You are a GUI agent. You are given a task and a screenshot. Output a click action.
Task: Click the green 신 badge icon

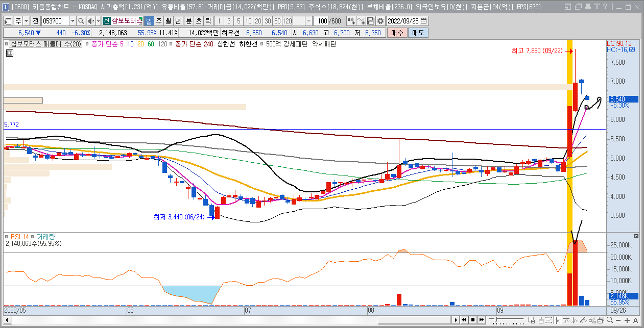[107, 21]
